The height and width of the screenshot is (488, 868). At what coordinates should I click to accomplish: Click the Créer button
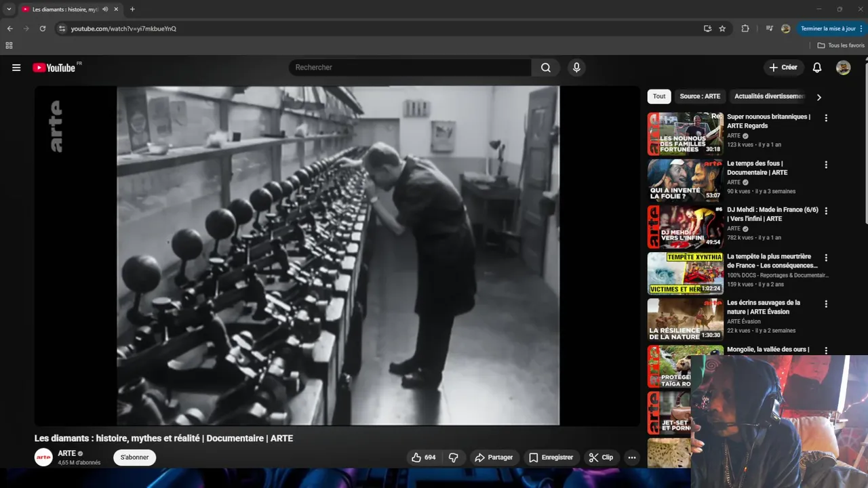(x=783, y=68)
